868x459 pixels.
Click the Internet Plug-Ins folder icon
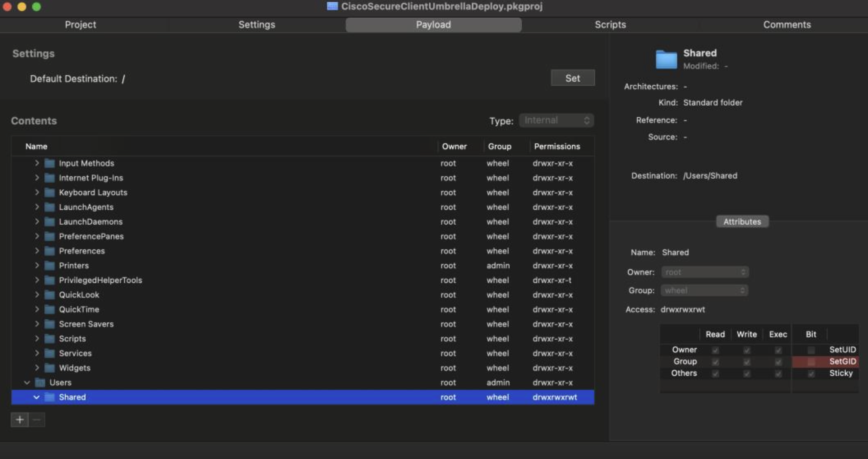pyautogui.click(x=50, y=178)
